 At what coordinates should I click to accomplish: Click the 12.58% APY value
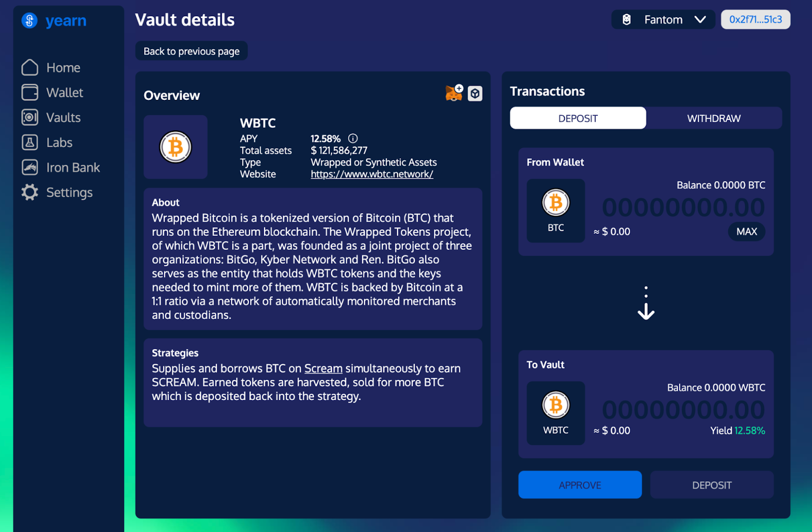click(325, 138)
